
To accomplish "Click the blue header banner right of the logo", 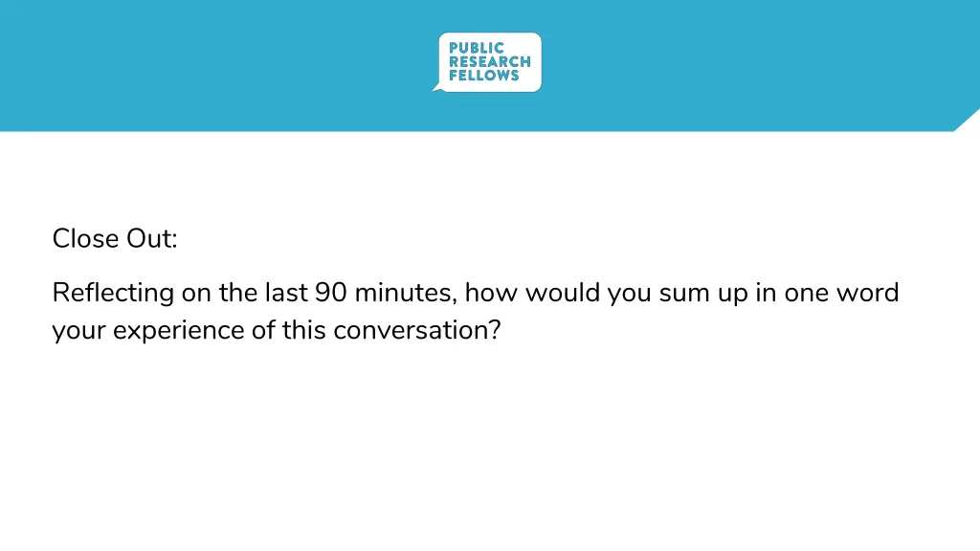I will (x=750, y=66).
